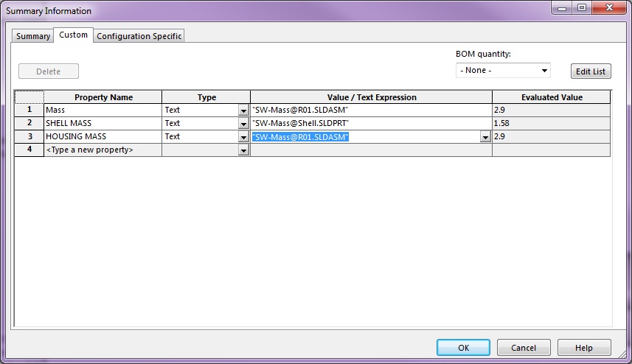Open Type dropdown for Mass row
Screen dimensions: 632x364
click(x=243, y=111)
